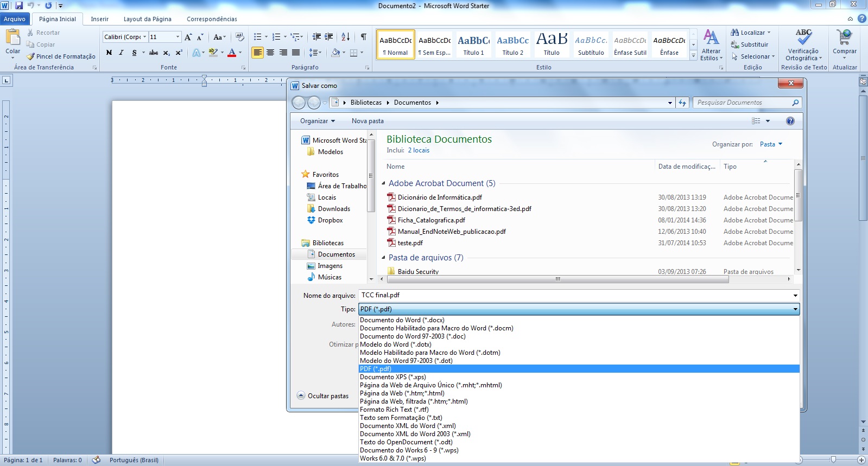Apply strikethrough (abc) formatting

point(154,53)
